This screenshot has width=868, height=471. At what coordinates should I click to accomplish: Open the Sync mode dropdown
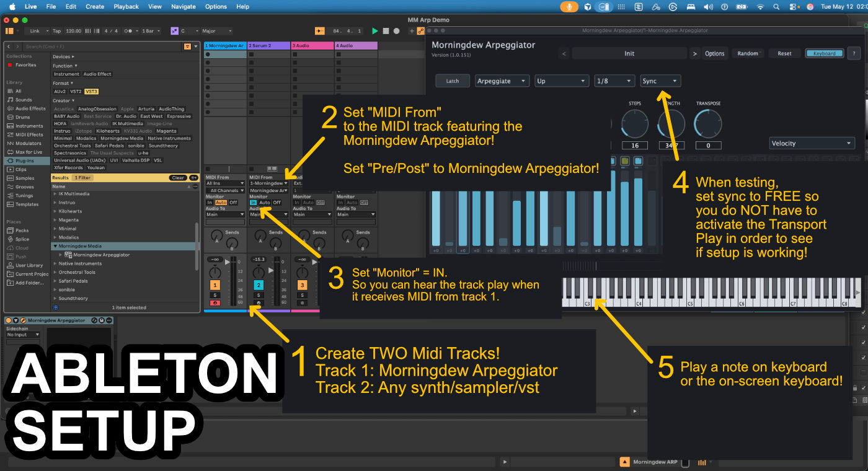[x=660, y=81]
